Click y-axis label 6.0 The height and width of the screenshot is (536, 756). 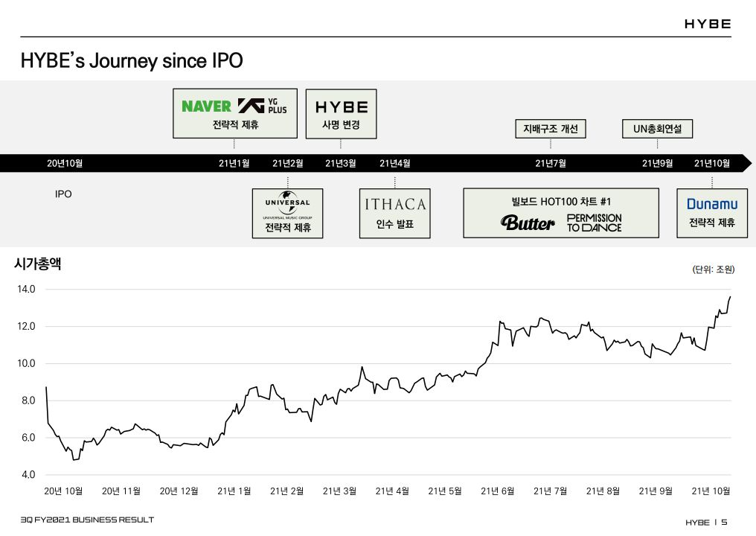coord(28,438)
